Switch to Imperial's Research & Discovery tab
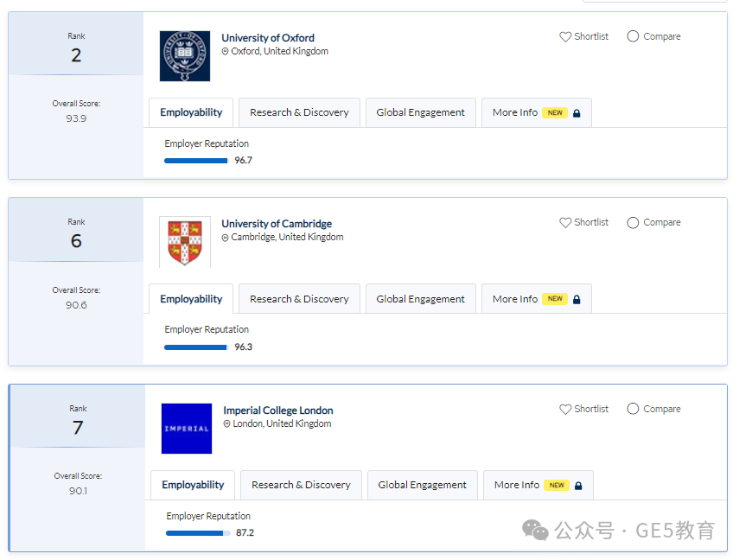739x560 pixels. point(301,485)
